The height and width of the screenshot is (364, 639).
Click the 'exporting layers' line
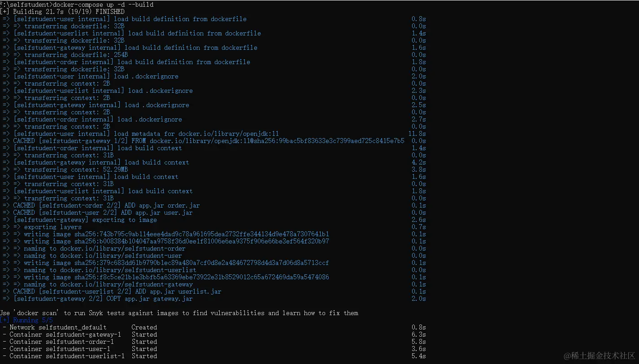click(x=42, y=227)
